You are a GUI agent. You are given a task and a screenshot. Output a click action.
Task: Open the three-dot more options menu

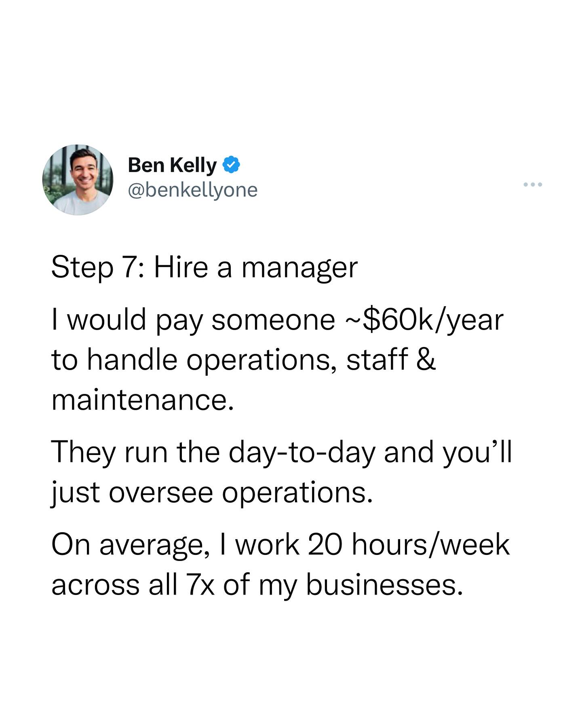click(532, 185)
